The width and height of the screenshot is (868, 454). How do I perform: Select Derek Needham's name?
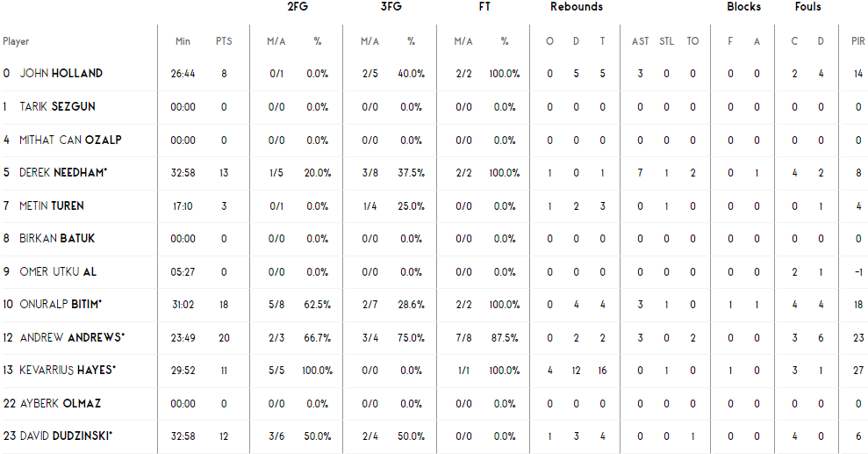[63, 172]
